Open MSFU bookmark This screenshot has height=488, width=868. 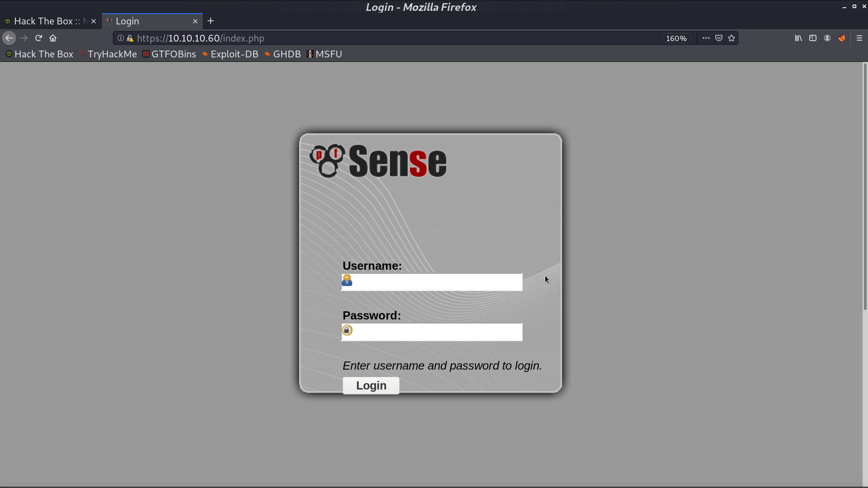324,54
